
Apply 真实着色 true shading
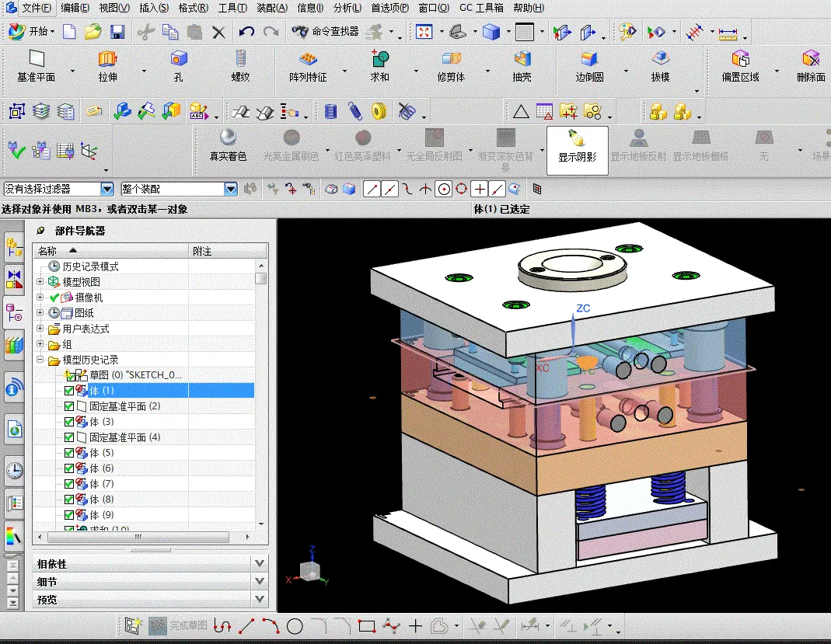tap(229, 145)
